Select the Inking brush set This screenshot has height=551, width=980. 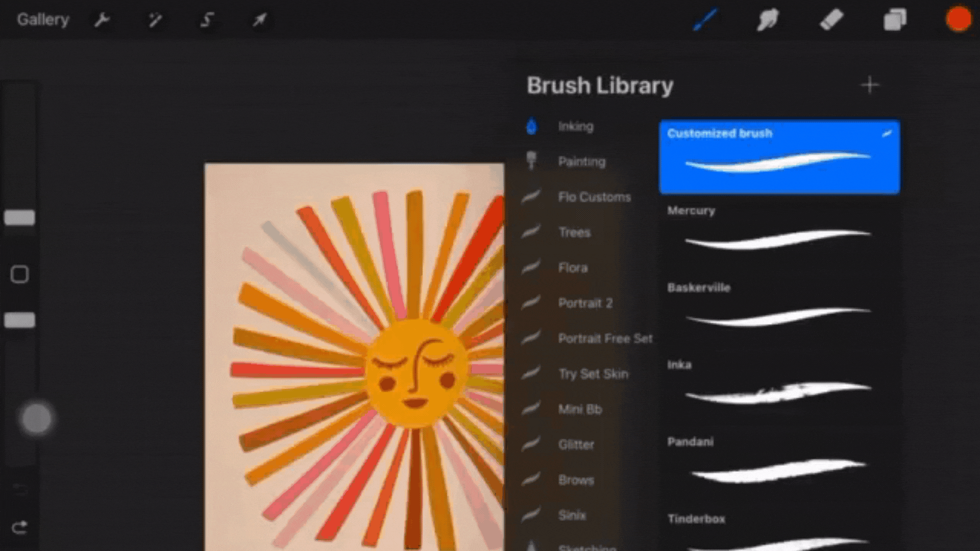(575, 126)
